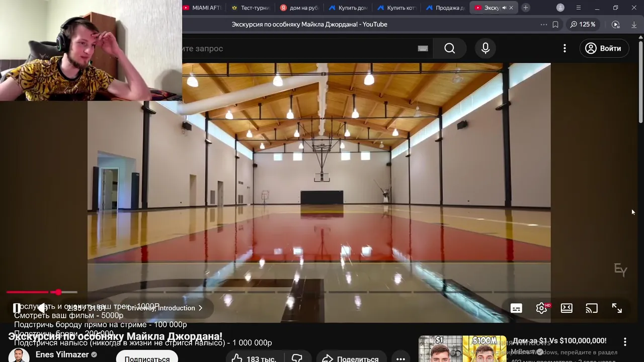The image size is (644, 362).
Task: Pause the video with the play/pause button
Action: [17, 308]
